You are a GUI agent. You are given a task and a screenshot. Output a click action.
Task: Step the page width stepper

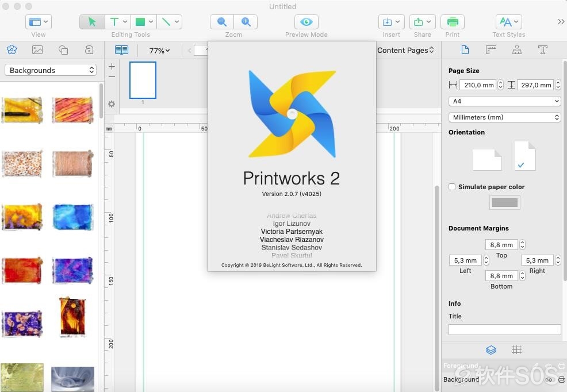tap(500, 85)
